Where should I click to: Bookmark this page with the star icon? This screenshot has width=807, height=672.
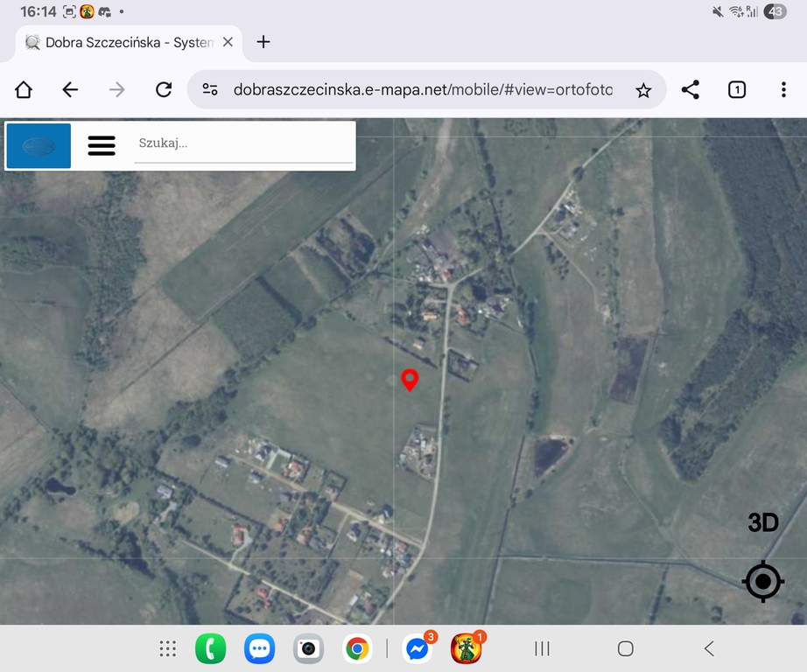(643, 90)
